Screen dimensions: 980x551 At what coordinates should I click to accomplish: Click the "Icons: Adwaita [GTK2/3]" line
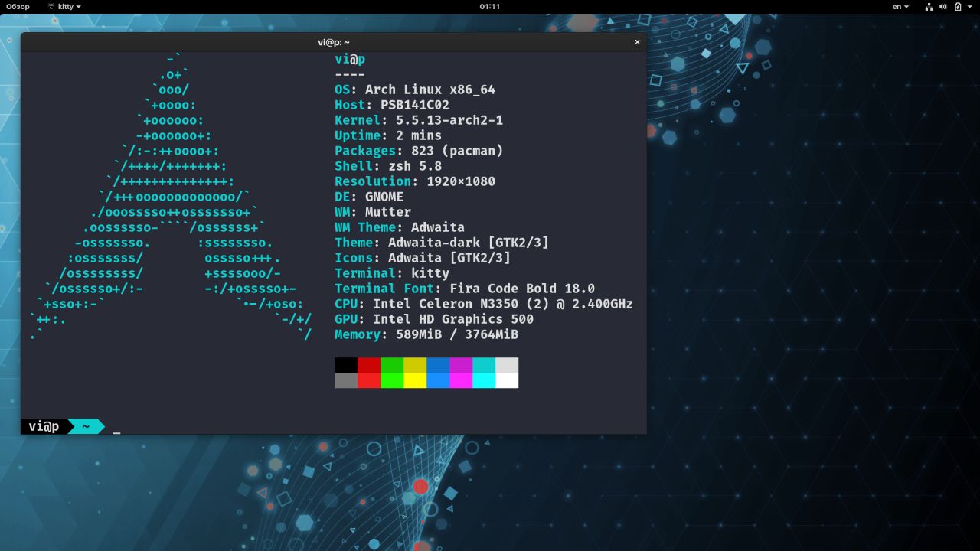[423, 258]
